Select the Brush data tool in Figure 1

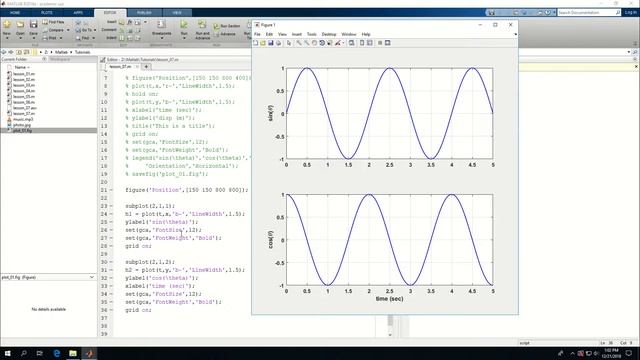point(338,43)
